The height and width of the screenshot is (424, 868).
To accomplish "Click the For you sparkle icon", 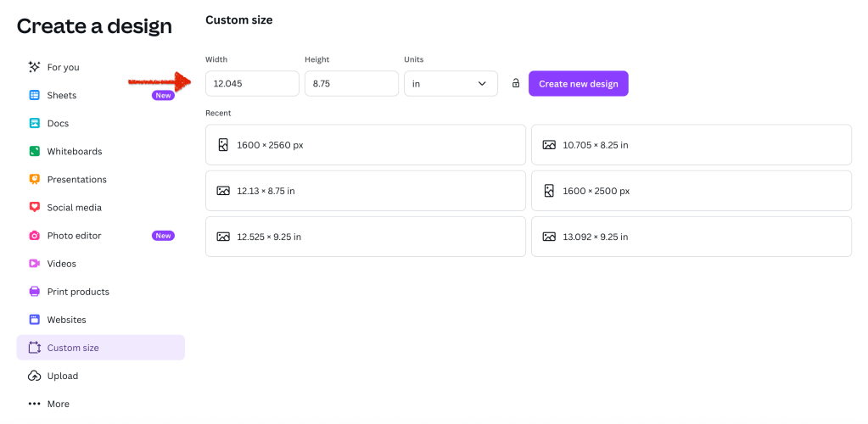I will tap(35, 67).
